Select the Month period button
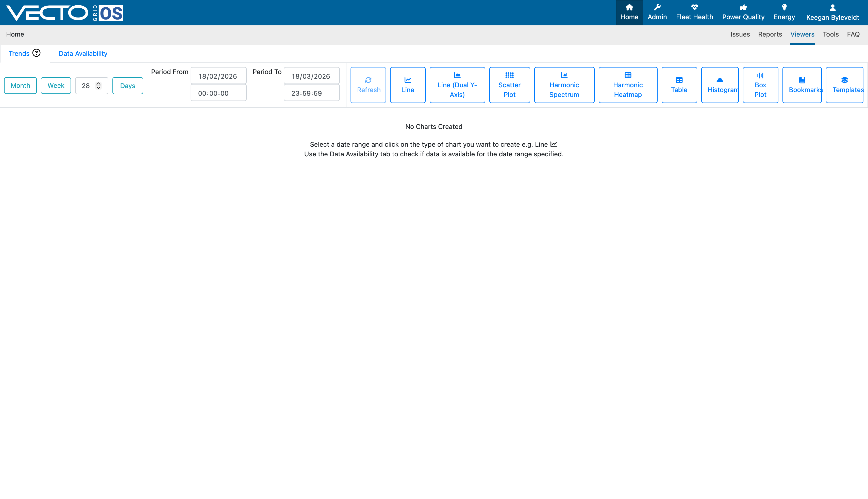Viewport: 868px width, 499px height. coord(20,85)
